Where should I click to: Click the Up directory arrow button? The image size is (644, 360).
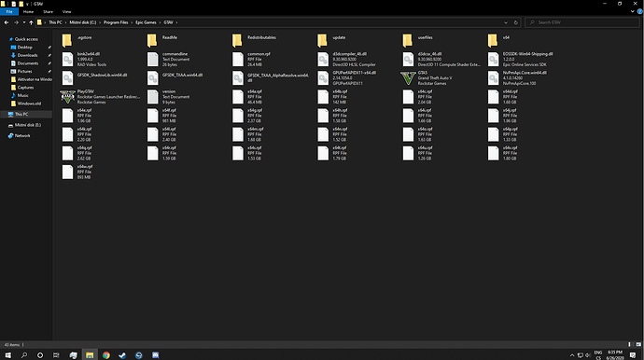pyautogui.click(x=31, y=22)
